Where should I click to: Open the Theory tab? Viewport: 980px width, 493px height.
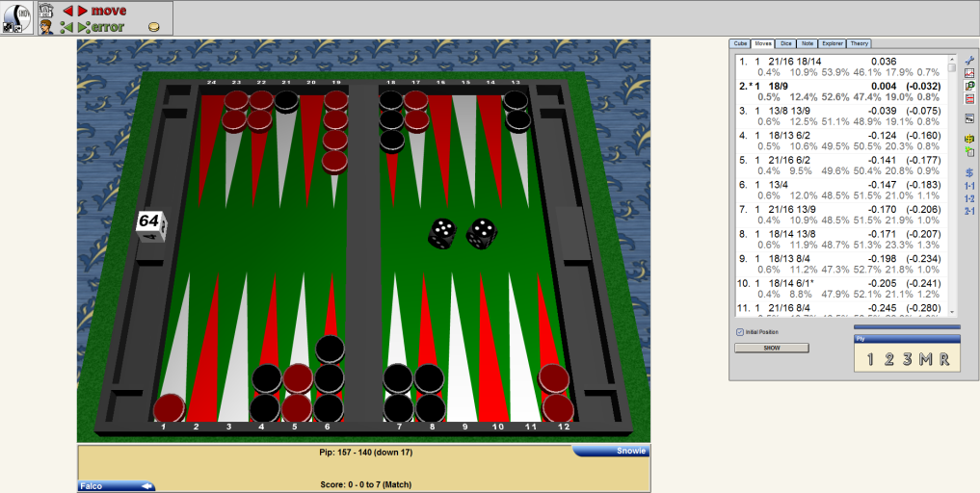tap(859, 43)
